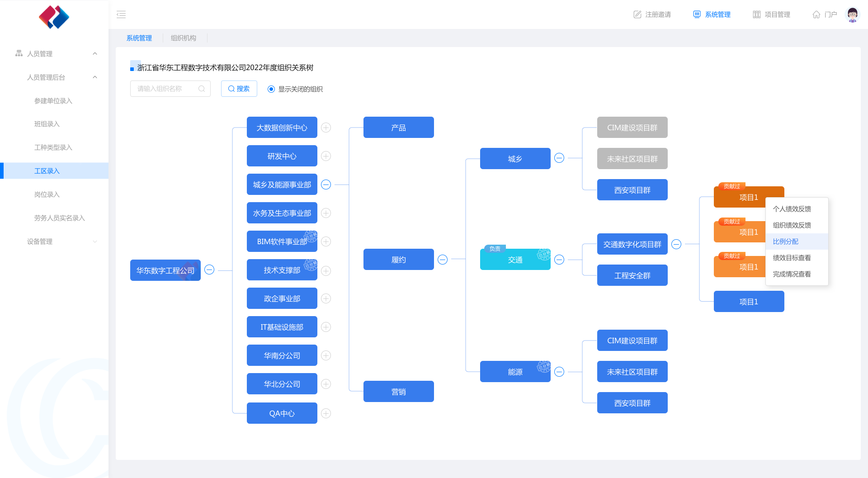Viewport: 868px width, 478px height.
Task: Collapse the 交通数字化项目群 branch
Action: tap(676, 244)
